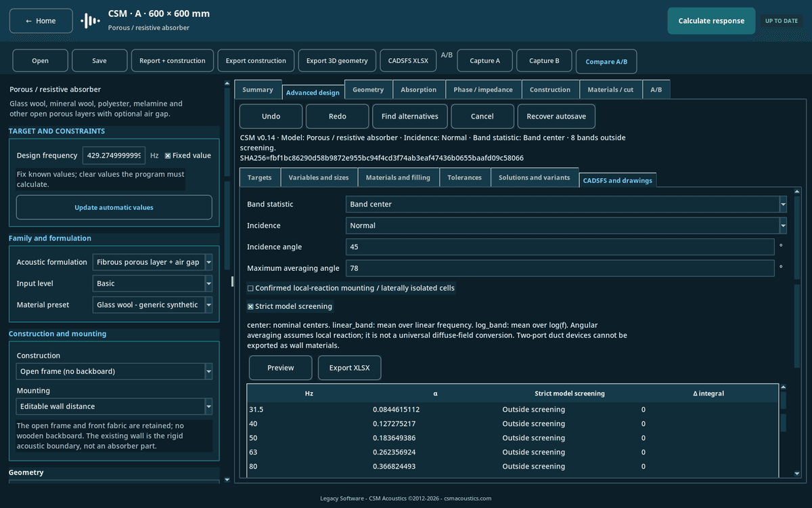Image resolution: width=812 pixels, height=508 pixels.
Task: Click Recover autosave
Action: (557, 117)
